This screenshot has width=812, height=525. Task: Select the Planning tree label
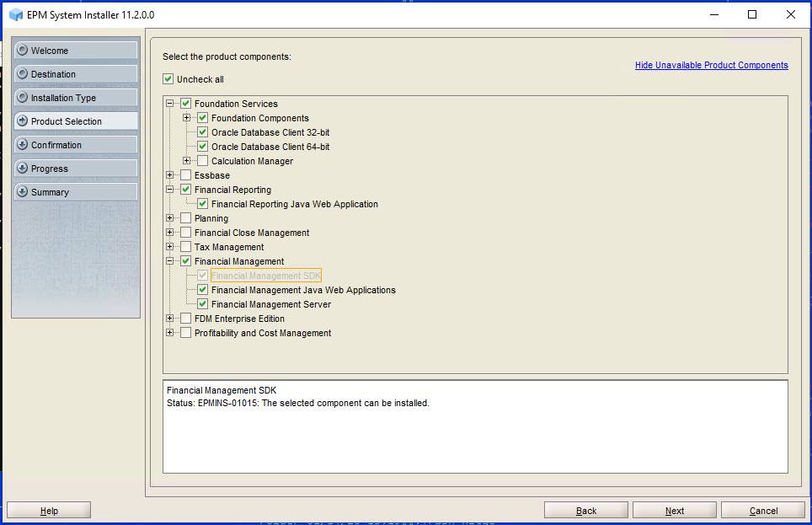point(211,218)
